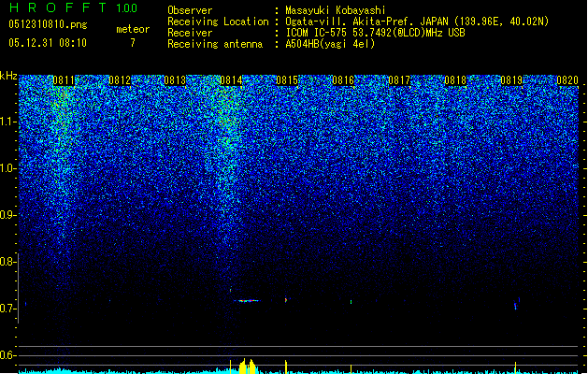Click the A504HB(yagi 4el) antenna text
The width and height of the screenshot is (588, 374).
coord(330,44)
